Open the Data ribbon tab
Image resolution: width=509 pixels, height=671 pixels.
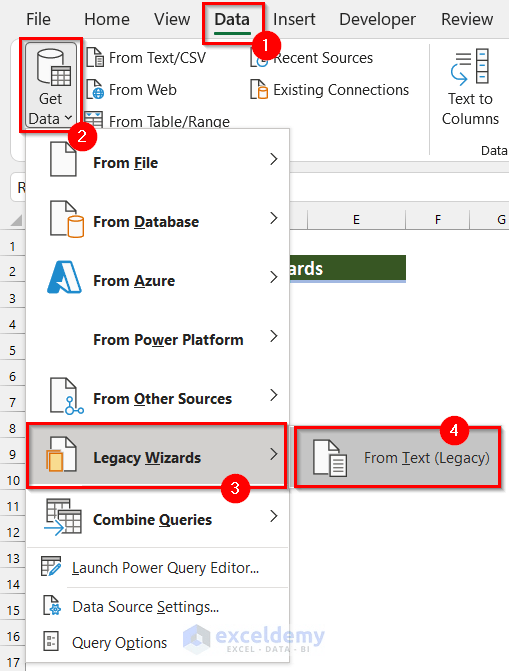click(x=232, y=20)
